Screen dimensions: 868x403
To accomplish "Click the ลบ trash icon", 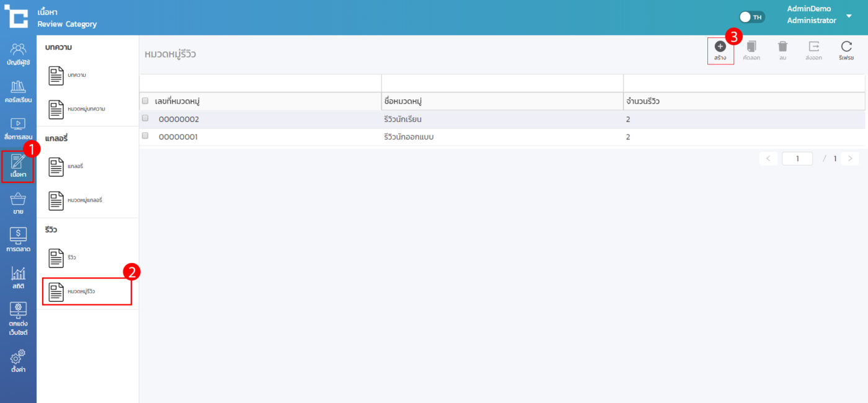I will click(x=782, y=46).
